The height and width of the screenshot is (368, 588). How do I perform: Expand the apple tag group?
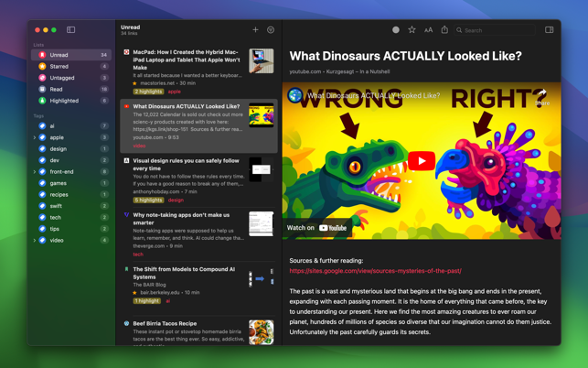click(35, 137)
